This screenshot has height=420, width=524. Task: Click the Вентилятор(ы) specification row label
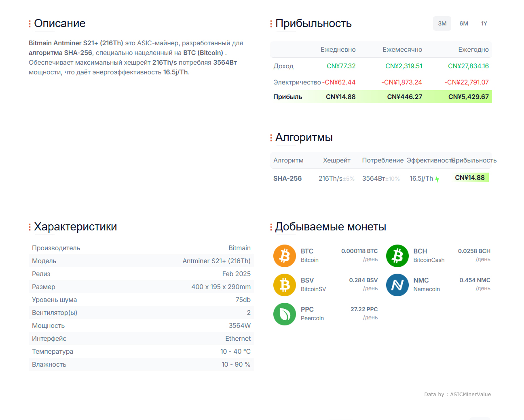coord(55,312)
